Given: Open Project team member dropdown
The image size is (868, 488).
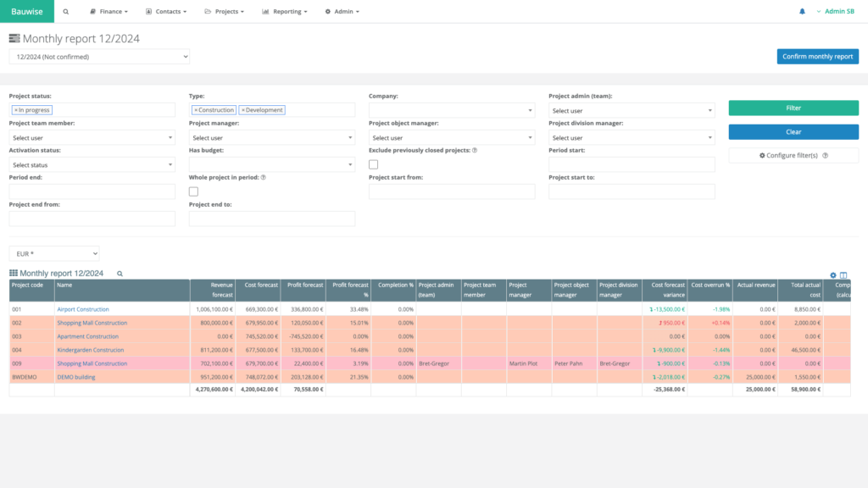Looking at the screenshot, I should 92,137.
